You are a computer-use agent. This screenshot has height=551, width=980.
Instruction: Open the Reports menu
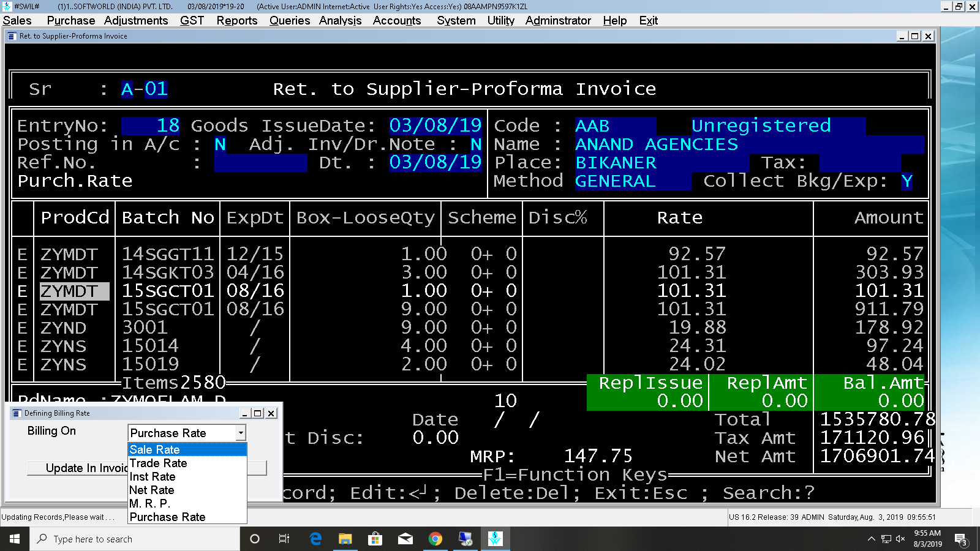click(x=237, y=20)
